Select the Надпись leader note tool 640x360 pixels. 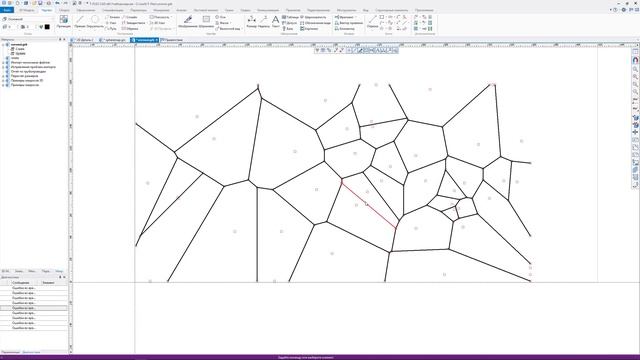pos(264,22)
